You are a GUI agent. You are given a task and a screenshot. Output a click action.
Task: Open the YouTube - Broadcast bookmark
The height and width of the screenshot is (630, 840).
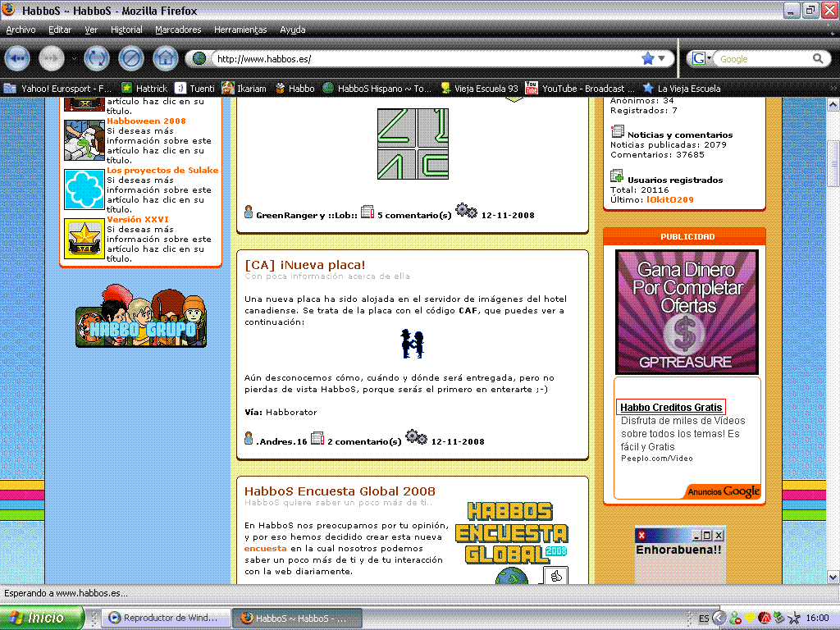(x=579, y=89)
